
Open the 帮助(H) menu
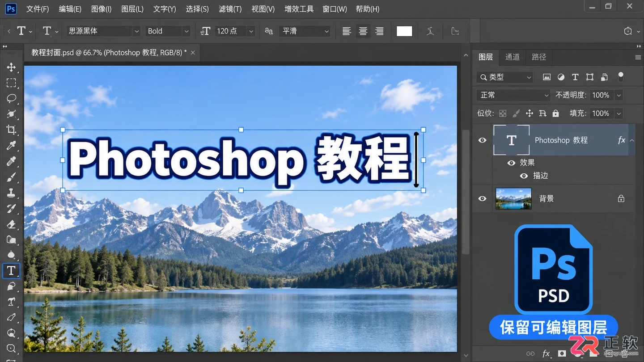pos(368,9)
